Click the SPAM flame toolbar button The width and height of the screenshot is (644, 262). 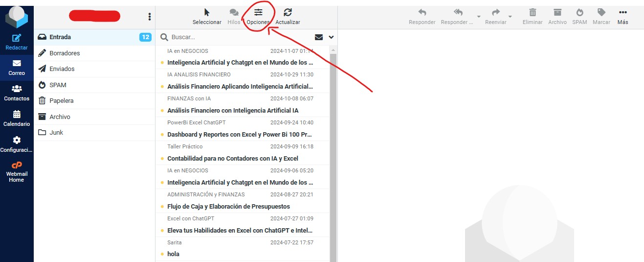pos(579,17)
